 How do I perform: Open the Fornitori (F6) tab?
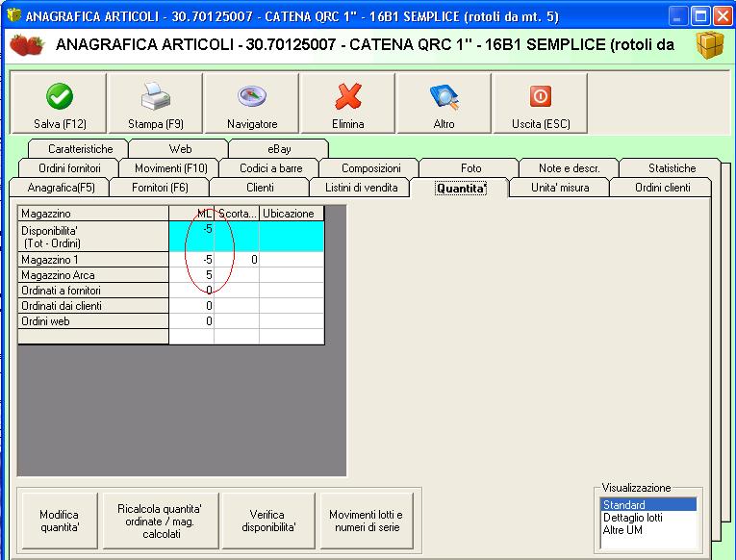click(160, 188)
